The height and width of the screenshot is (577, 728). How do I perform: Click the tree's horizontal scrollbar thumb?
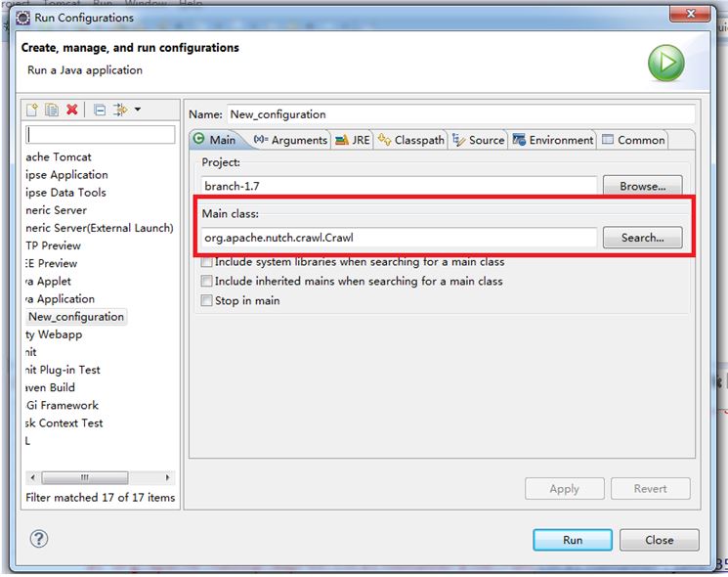coord(85,477)
